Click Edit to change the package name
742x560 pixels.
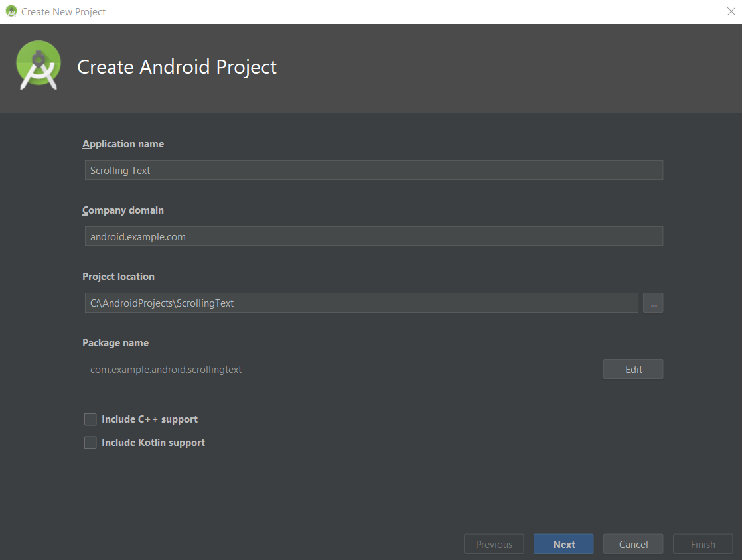click(632, 369)
